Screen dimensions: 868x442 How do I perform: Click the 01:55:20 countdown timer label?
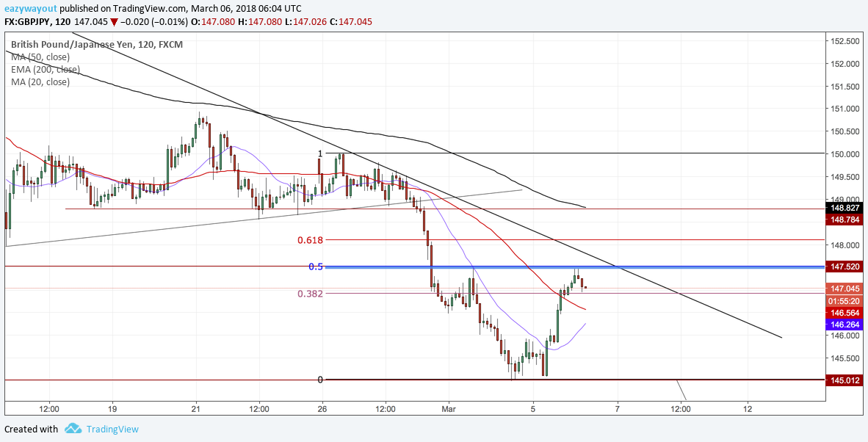[845, 302]
